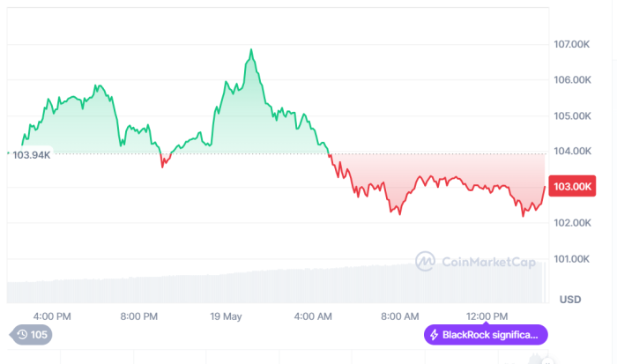Click the clock icon on the 105 badge
This screenshot has height=364, width=617.
click(x=21, y=335)
